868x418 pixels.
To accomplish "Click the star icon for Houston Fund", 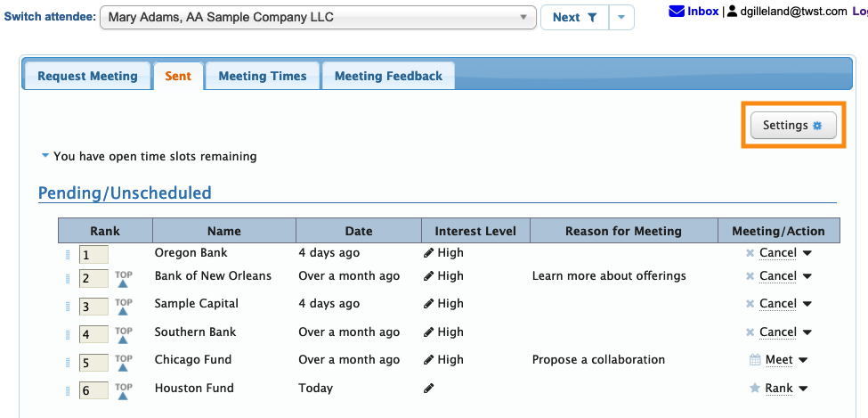I will pos(755,389).
